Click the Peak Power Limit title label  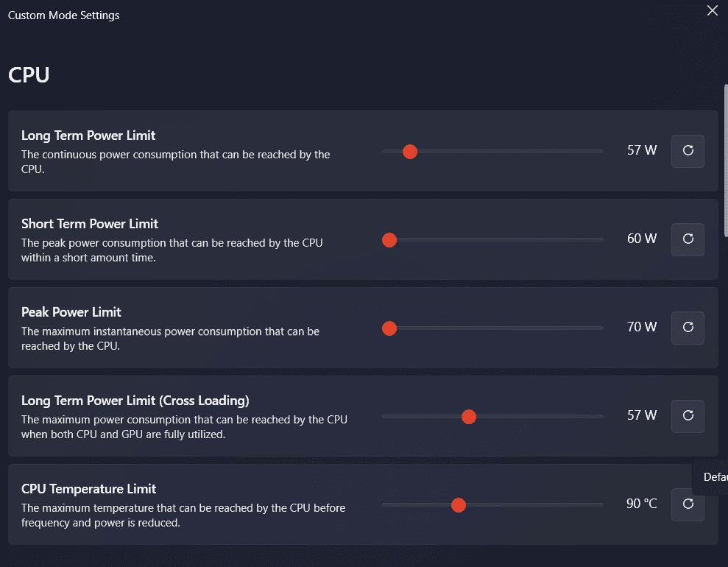tap(71, 312)
